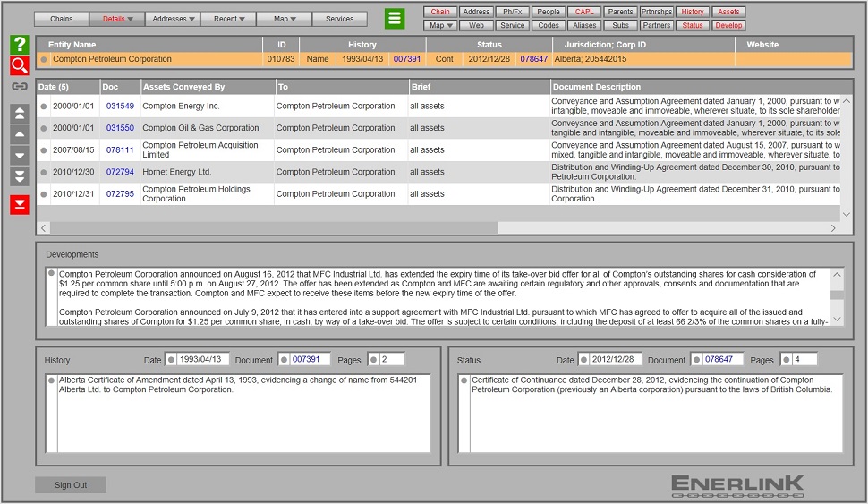Go to next record with single down arrow
Viewport: 868px width, 504px height.
[20, 156]
